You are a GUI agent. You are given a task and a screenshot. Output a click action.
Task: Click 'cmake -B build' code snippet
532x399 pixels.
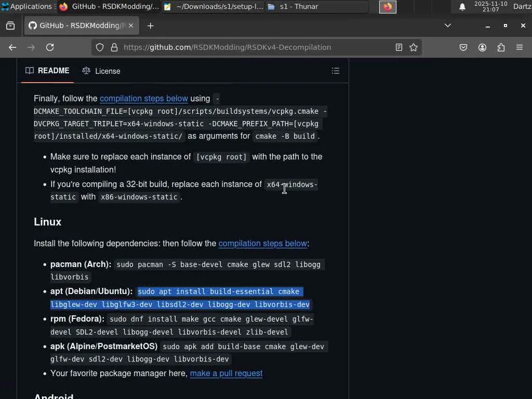285,136
